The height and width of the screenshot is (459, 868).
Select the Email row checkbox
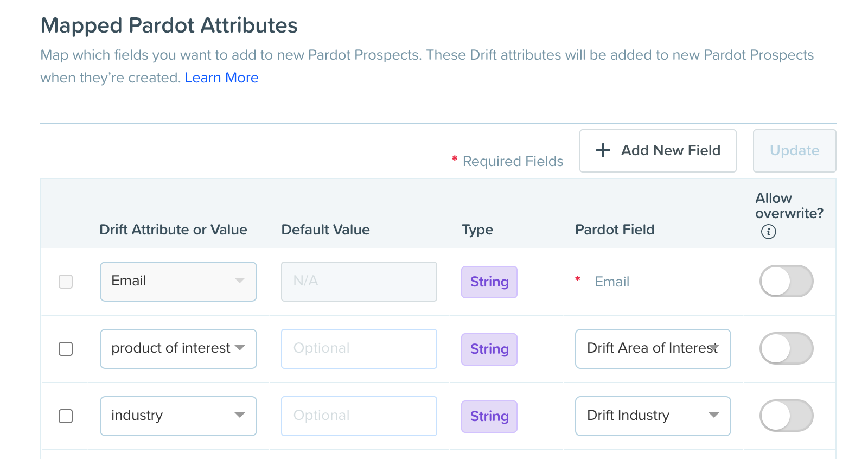(66, 282)
